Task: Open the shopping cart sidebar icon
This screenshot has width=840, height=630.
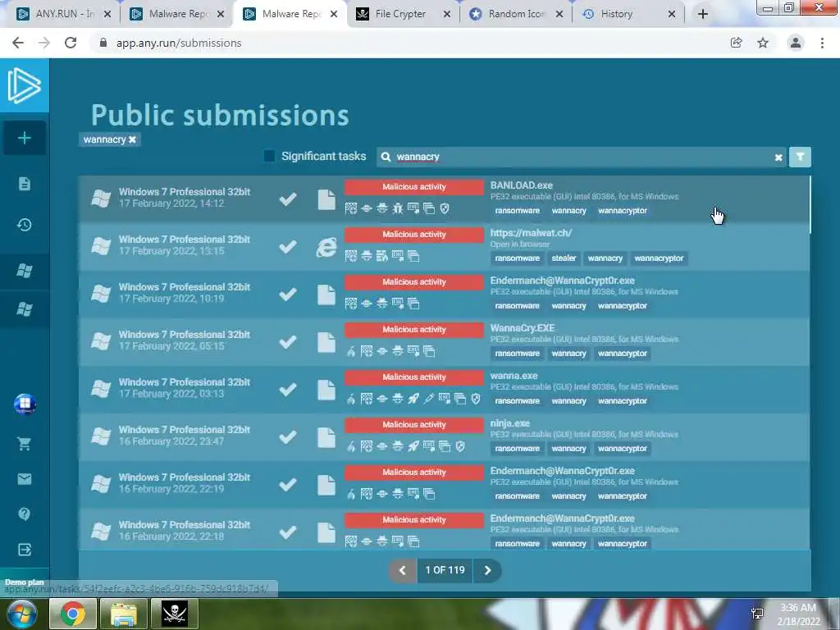Action: coord(24,444)
